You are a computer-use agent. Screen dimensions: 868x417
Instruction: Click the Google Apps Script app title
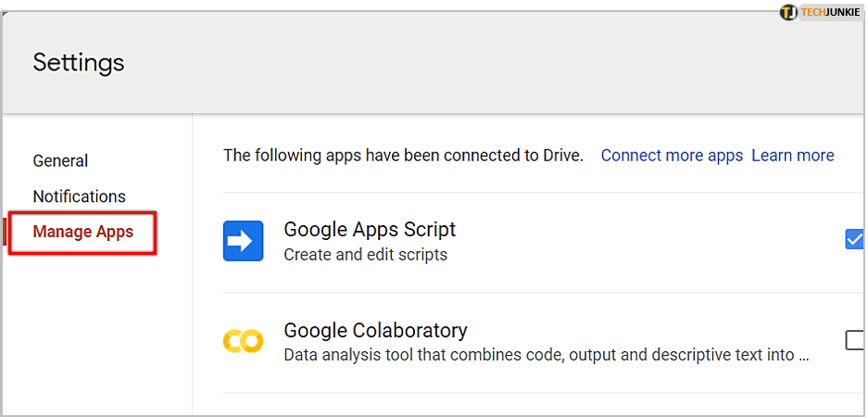[370, 229]
